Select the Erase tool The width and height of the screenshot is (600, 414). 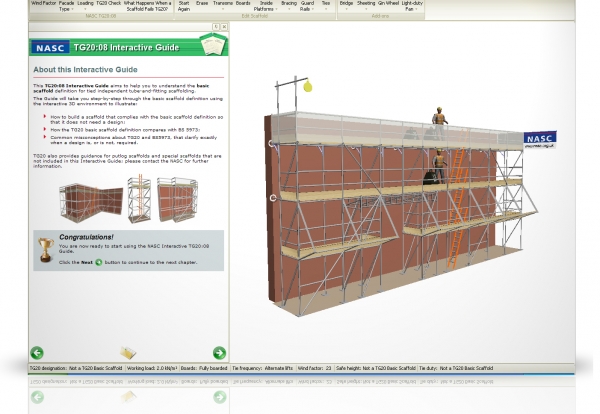coord(202,5)
